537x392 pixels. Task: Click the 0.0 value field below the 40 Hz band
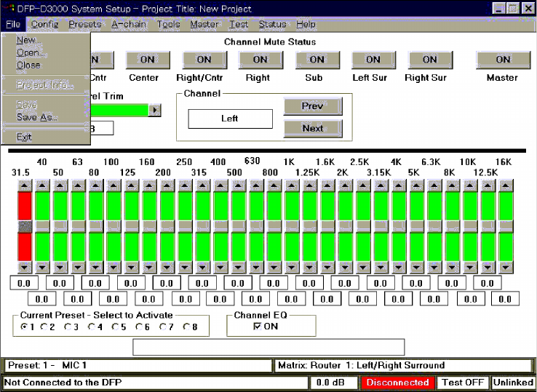tap(41, 298)
